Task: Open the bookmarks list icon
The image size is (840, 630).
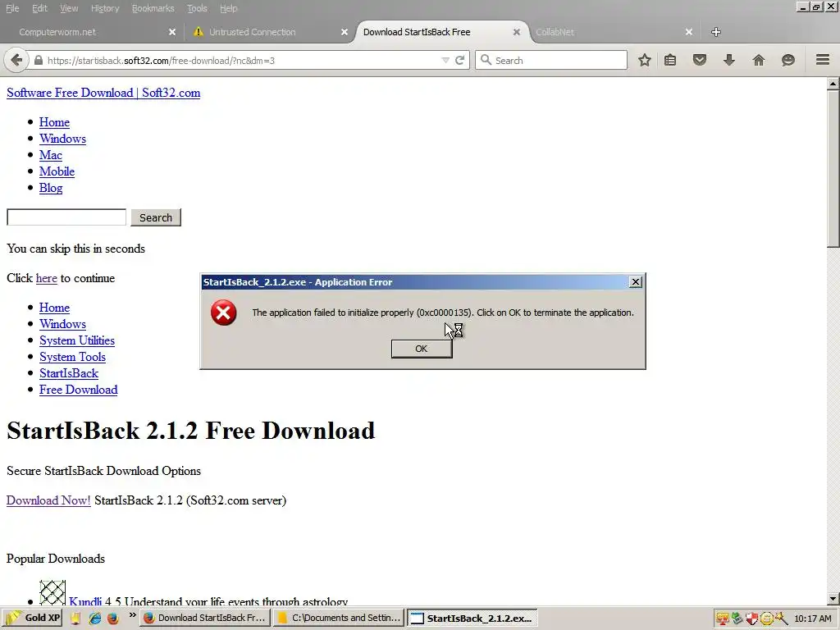Action: 670,60
